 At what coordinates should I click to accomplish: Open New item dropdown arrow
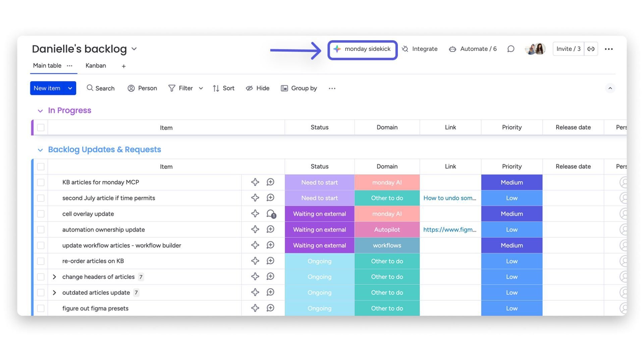pyautogui.click(x=70, y=88)
